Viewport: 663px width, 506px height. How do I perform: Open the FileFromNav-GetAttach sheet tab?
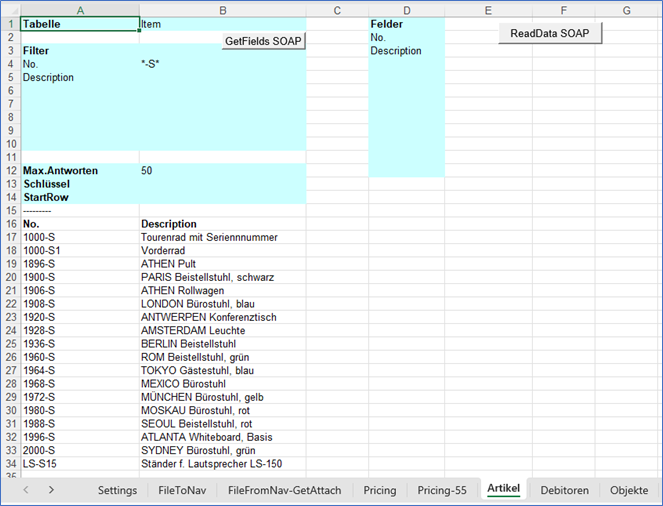pos(284,490)
